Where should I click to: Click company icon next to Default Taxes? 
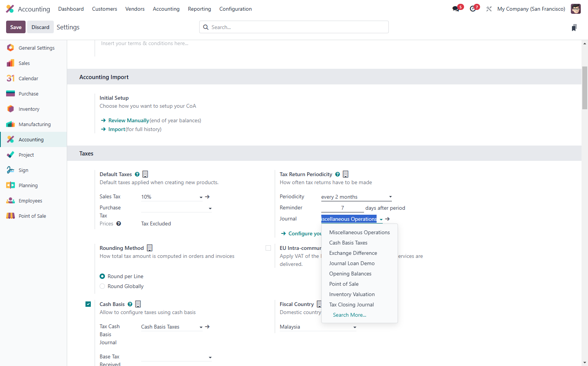click(145, 174)
